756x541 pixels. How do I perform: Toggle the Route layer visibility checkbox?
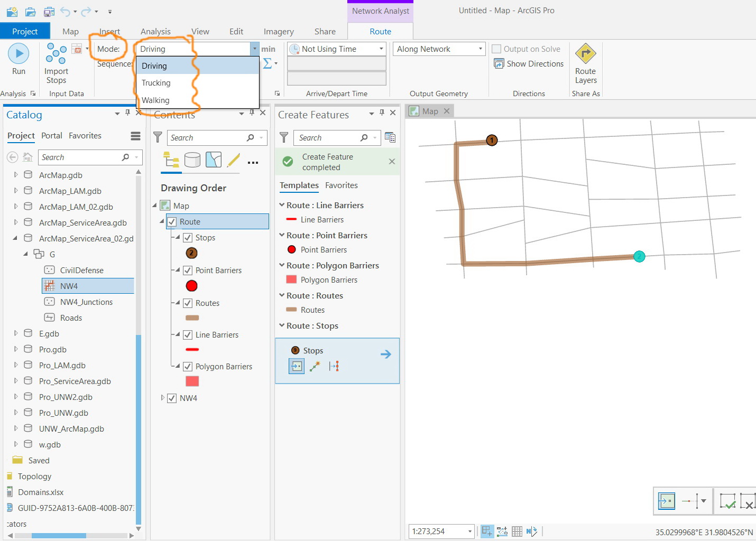[172, 222]
